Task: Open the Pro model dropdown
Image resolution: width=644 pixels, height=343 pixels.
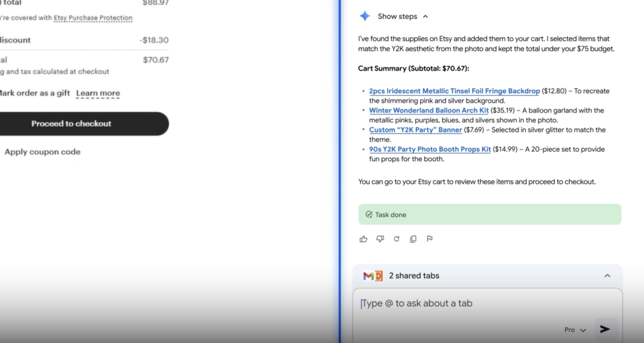Action: (x=575, y=329)
